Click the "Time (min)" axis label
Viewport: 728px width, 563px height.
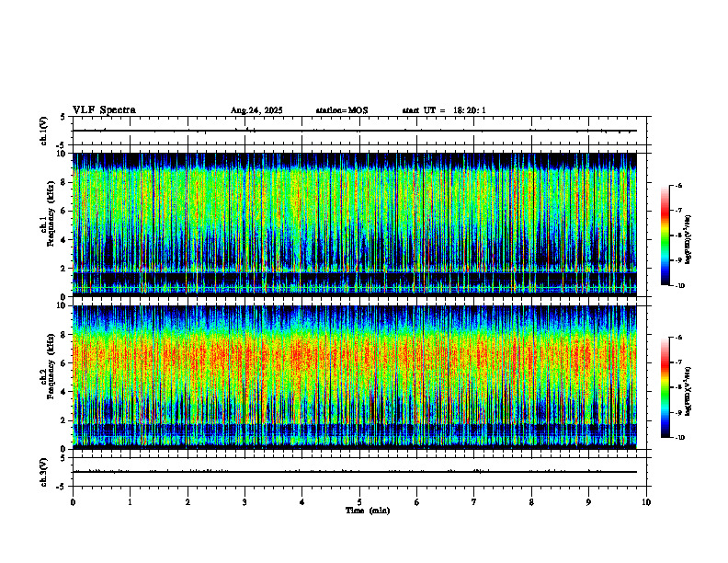[x=368, y=511]
